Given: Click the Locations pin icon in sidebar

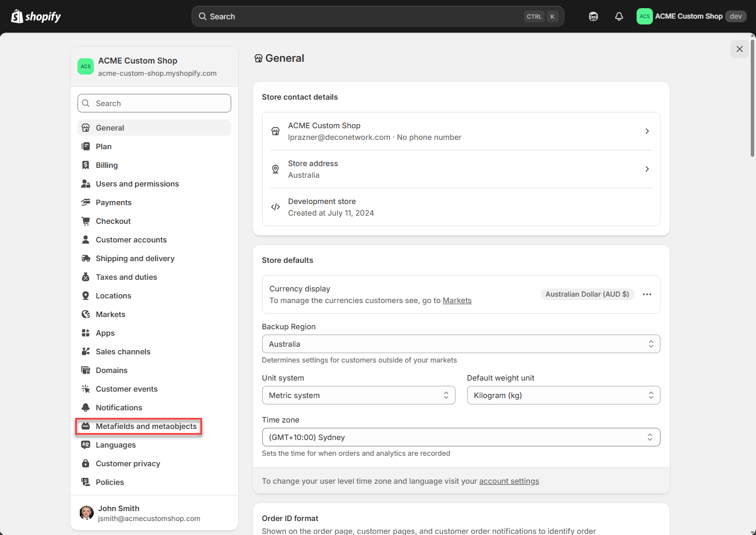Looking at the screenshot, I should point(86,295).
